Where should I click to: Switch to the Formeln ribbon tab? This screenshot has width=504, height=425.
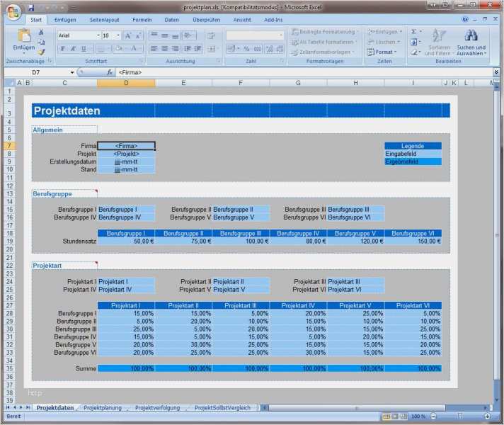coord(142,20)
